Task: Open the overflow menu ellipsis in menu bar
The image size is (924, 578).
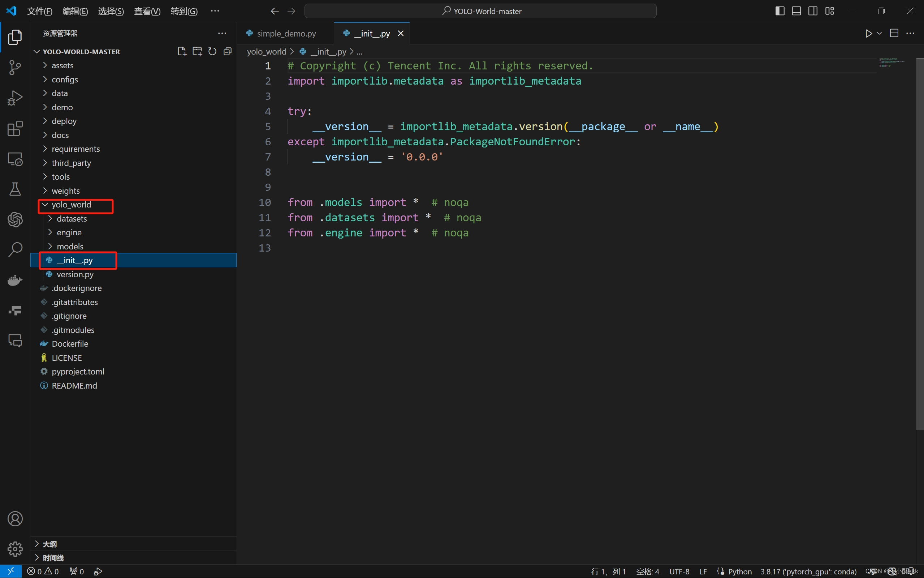Action: click(x=215, y=11)
